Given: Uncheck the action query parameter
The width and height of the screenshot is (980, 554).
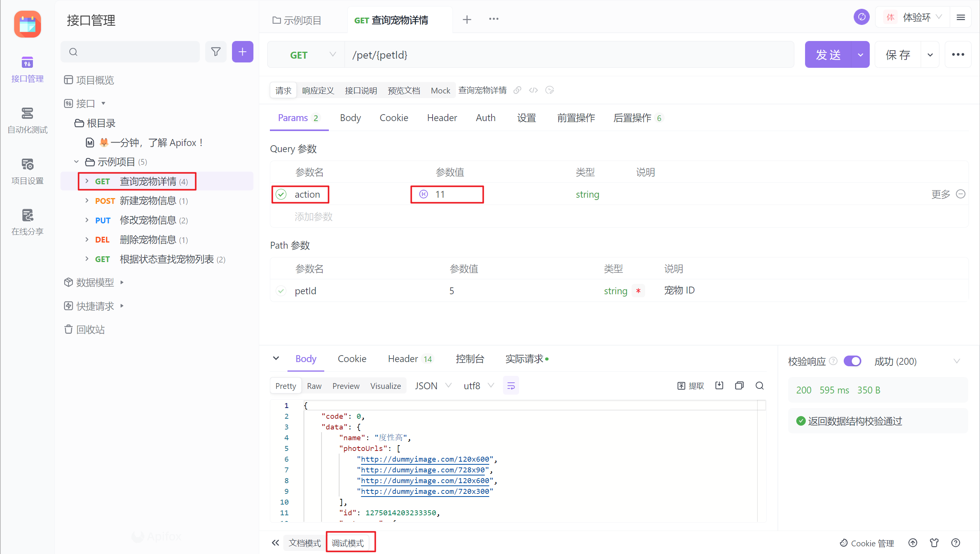Looking at the screenshot, I should pyautogui.click(x=281, y=194).
